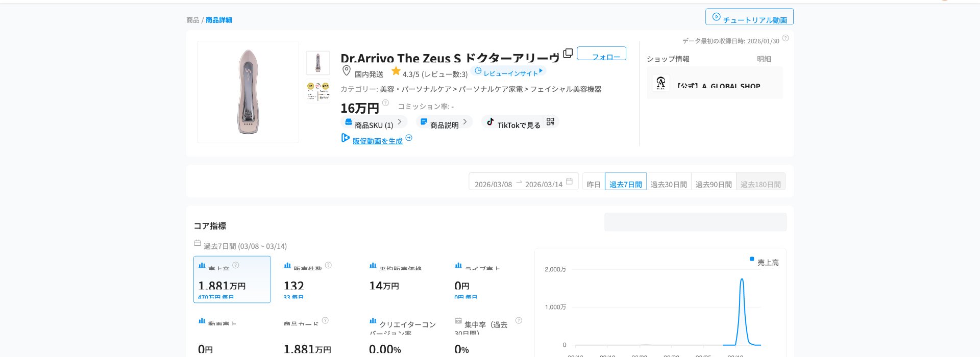Image resolution: width=980 pixels, height=357 pixels.
Task: Expand レビューインサイト arrow
Action: point(541,71)
